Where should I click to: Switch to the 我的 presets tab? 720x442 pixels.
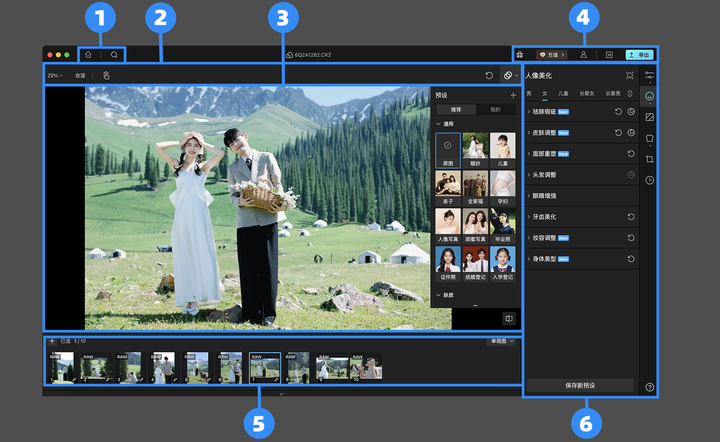(x=494, y=108)
